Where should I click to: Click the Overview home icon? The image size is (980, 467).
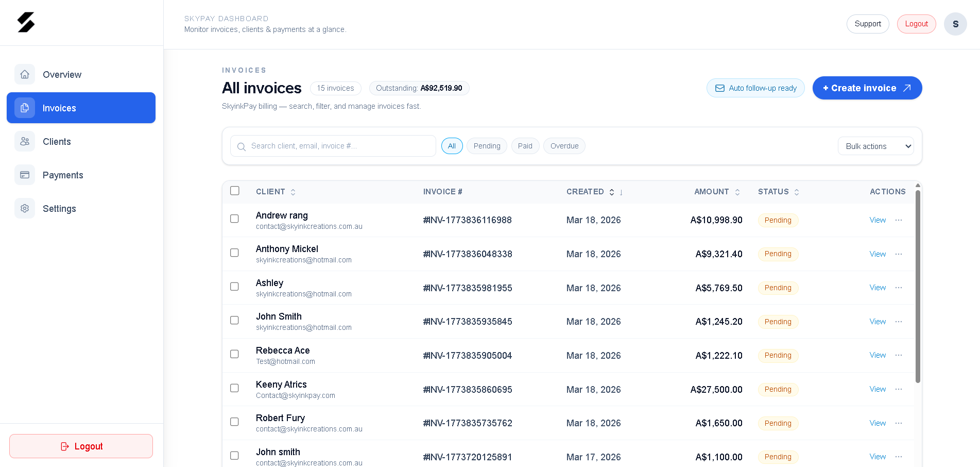pyautogui.click(x=25, y=74)
